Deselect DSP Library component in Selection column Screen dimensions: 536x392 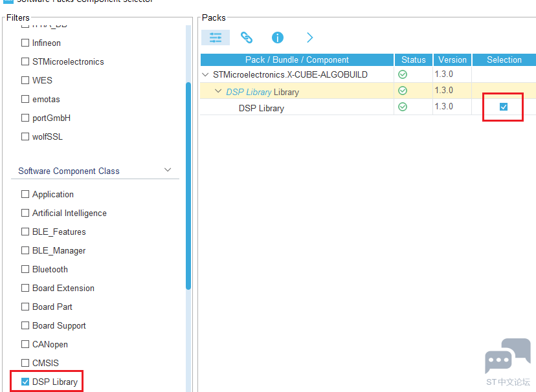(x=504, y=107)
